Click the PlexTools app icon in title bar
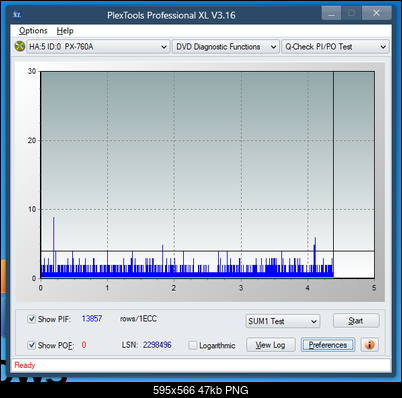This screenshot has width=402, height=398. pyautogui.click(x=17, y=14)
